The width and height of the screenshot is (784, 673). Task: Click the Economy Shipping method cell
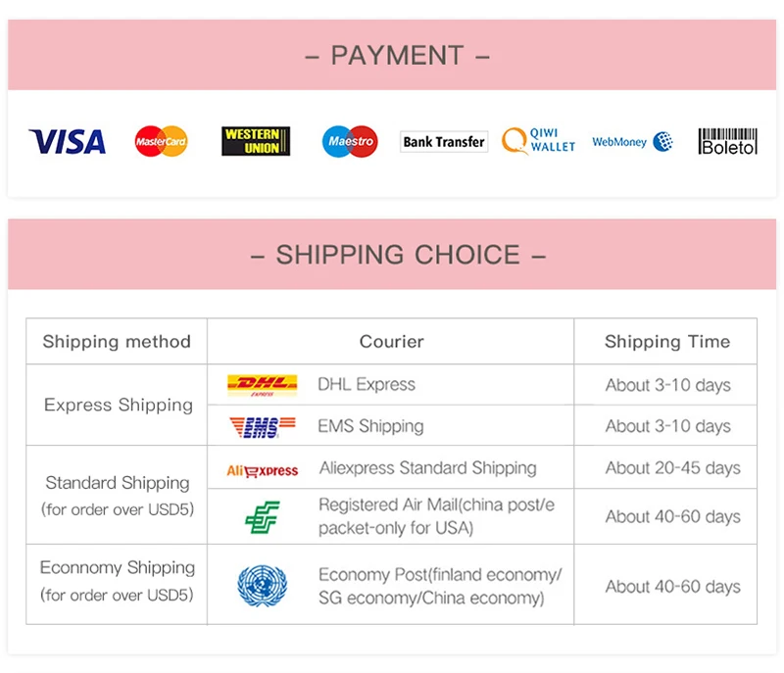(x=117, y=584)
